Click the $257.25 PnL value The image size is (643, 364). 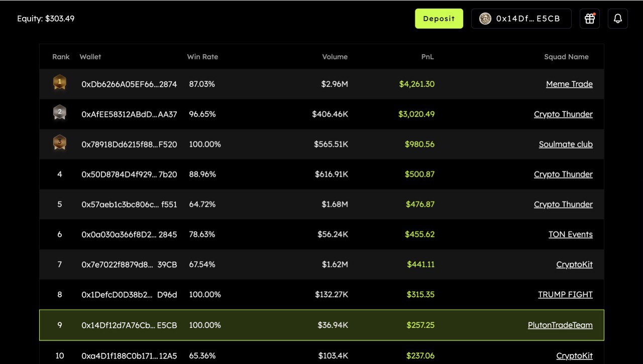420,325
